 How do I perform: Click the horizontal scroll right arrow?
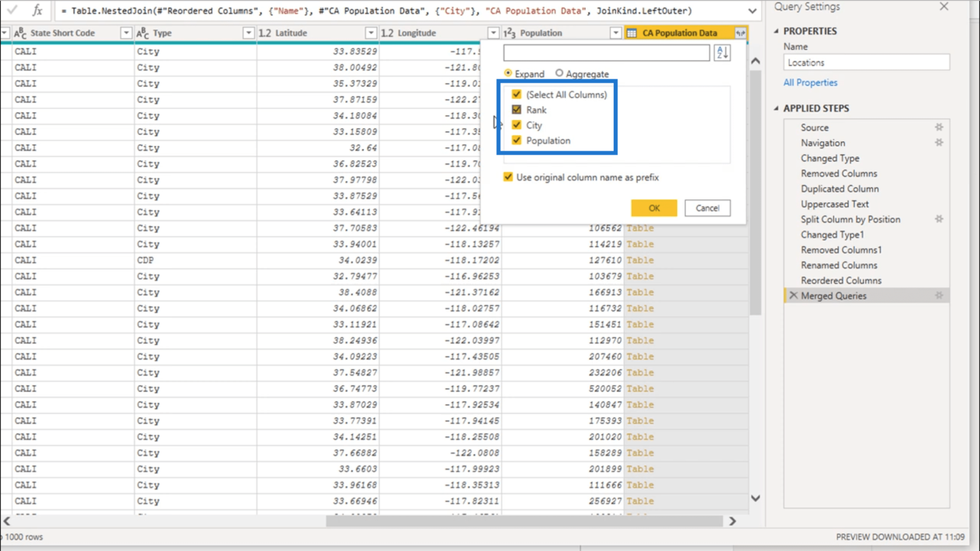coord(733,521)
